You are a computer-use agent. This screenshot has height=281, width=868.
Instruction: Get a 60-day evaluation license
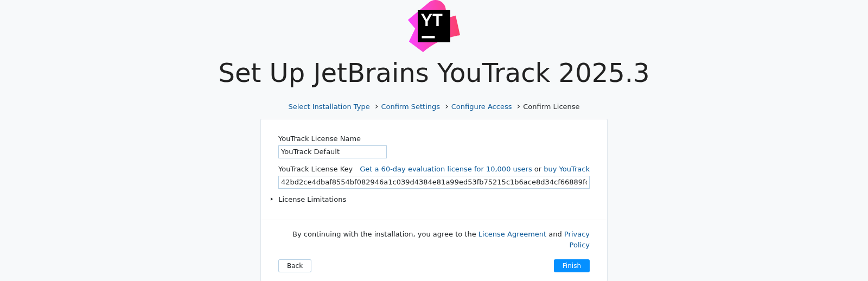pos(445,169)
